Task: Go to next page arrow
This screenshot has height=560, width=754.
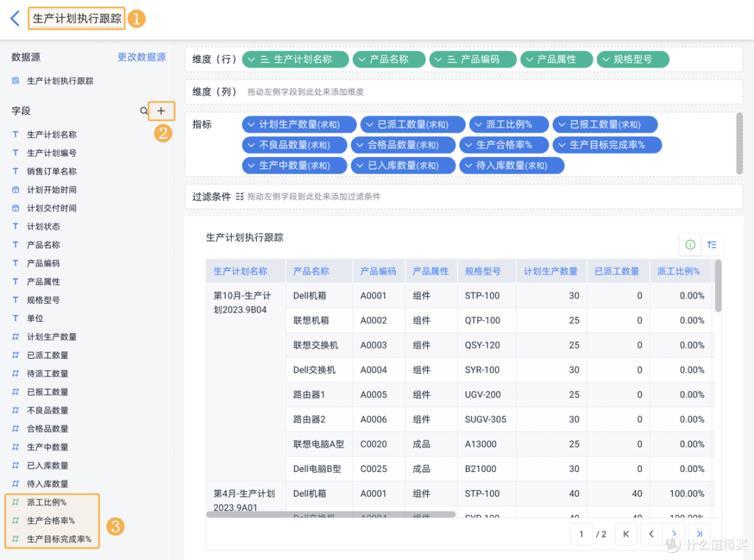Action: tap(674, 534)
